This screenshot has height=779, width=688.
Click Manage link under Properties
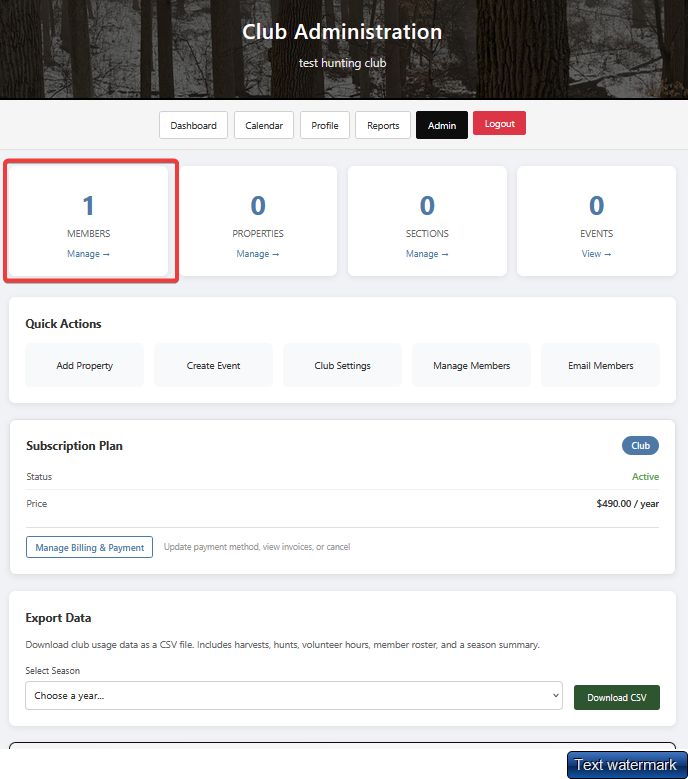258,254
